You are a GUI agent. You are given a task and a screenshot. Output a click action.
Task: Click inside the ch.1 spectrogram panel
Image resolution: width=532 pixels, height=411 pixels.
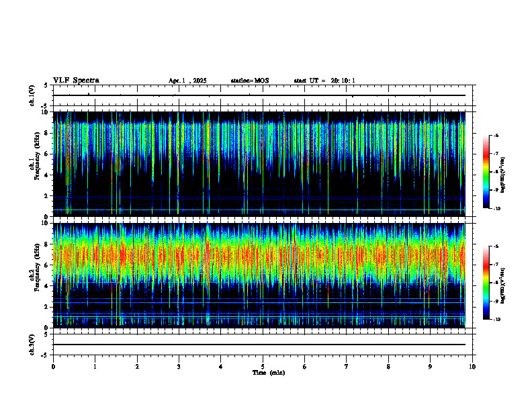pyautogui.click(x=259, y=164)
